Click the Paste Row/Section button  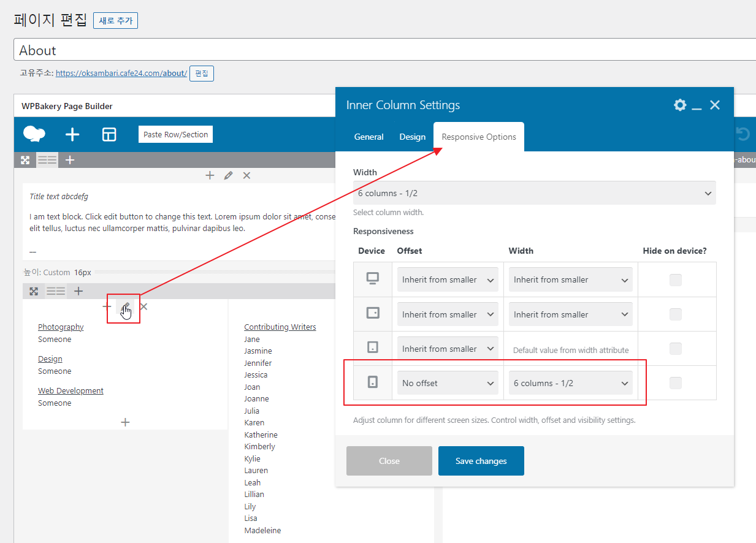175,134
